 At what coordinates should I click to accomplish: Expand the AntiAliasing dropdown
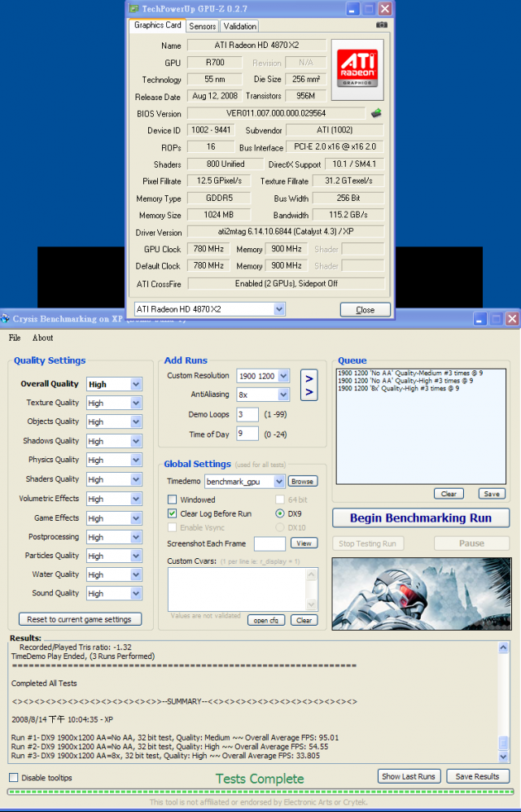click(283, 395)
